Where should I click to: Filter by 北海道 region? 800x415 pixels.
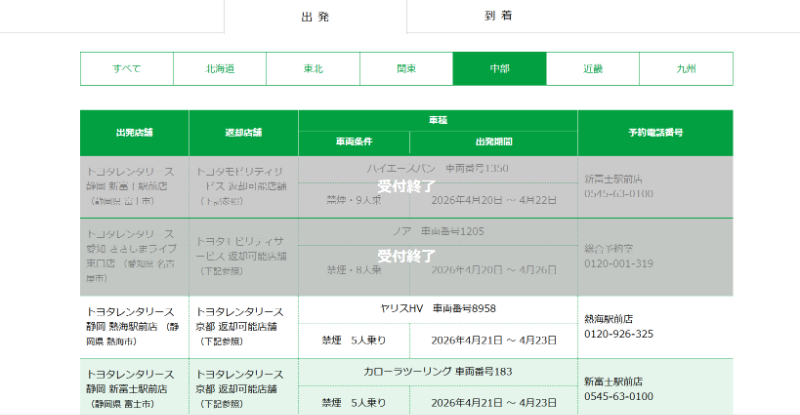[x=220, y=69]
